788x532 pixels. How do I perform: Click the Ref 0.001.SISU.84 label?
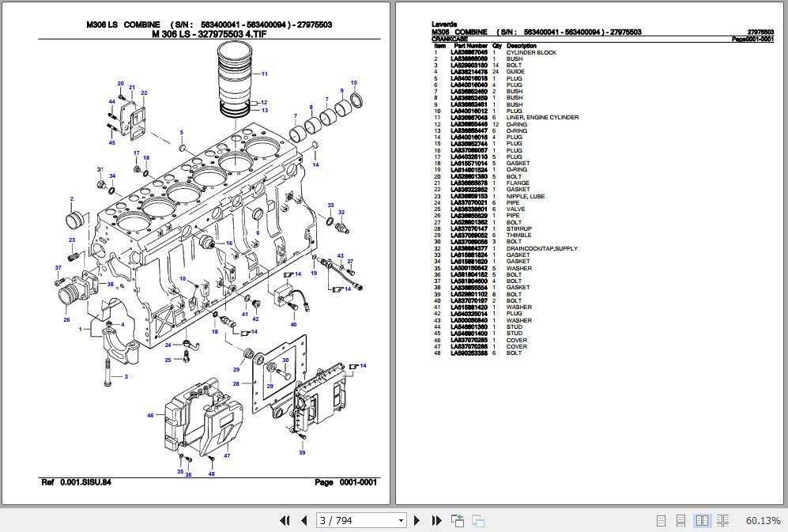coord(79,481)
